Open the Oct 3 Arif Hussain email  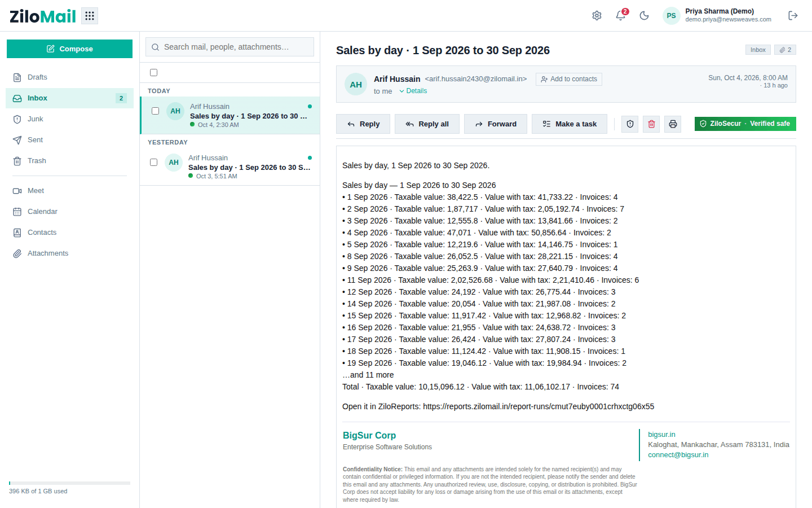coord(230,167)
